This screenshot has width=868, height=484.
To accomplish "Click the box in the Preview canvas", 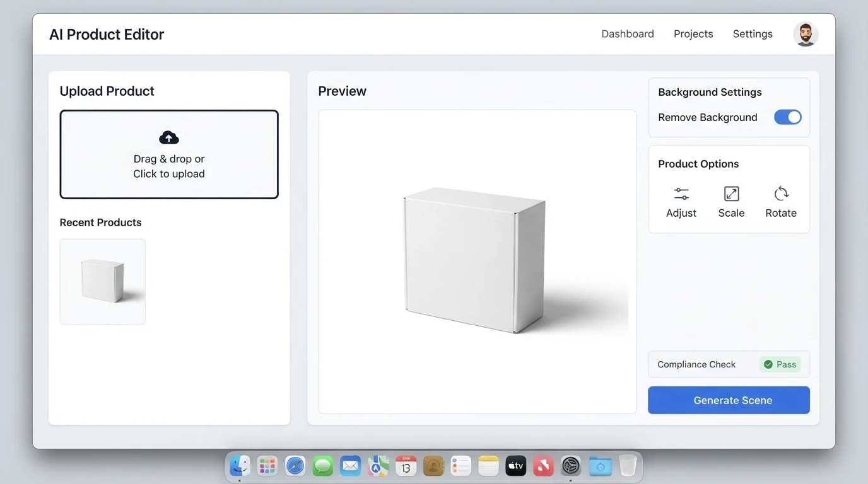I will coord(474,260).
